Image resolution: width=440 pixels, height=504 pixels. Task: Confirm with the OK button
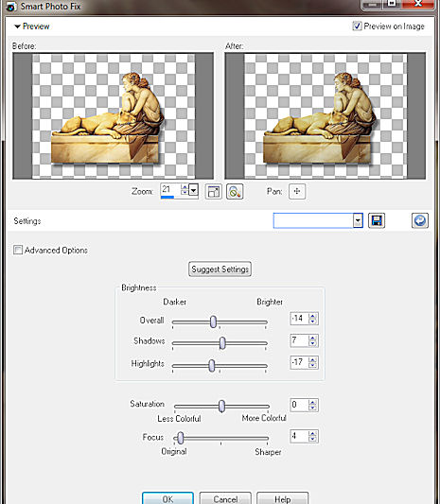point(167,498)
